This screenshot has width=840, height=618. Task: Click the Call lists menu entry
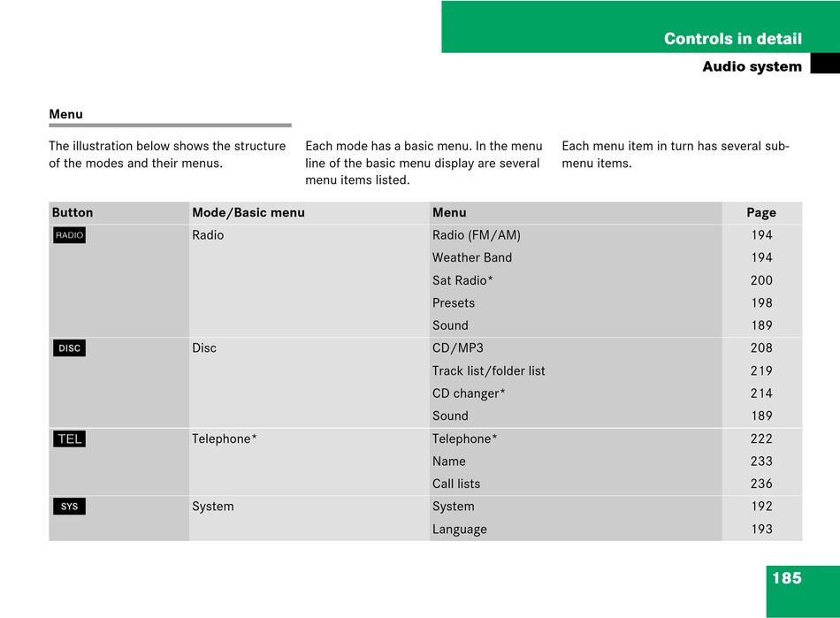[x=456, y=484]
